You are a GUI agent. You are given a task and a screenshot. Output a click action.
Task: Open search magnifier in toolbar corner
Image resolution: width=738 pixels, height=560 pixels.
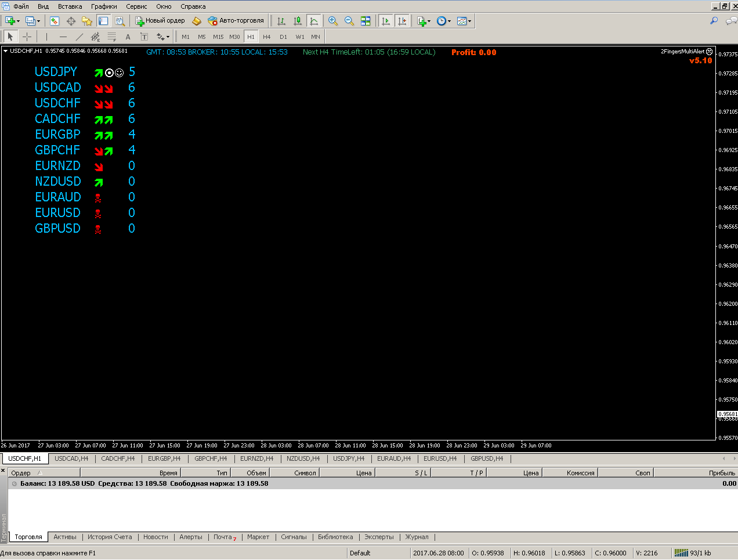pyautogui.click(x=714, y=21)
